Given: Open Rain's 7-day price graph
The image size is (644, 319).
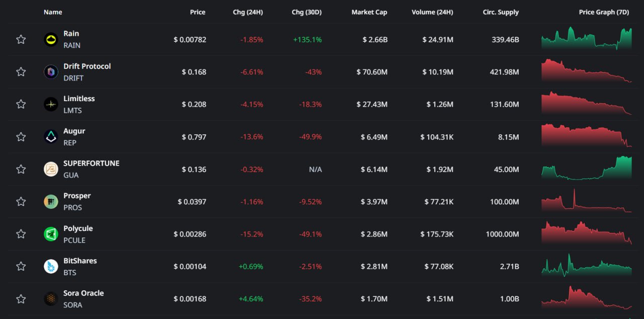Looking at the screenshot, I should [x=586, y=39].
